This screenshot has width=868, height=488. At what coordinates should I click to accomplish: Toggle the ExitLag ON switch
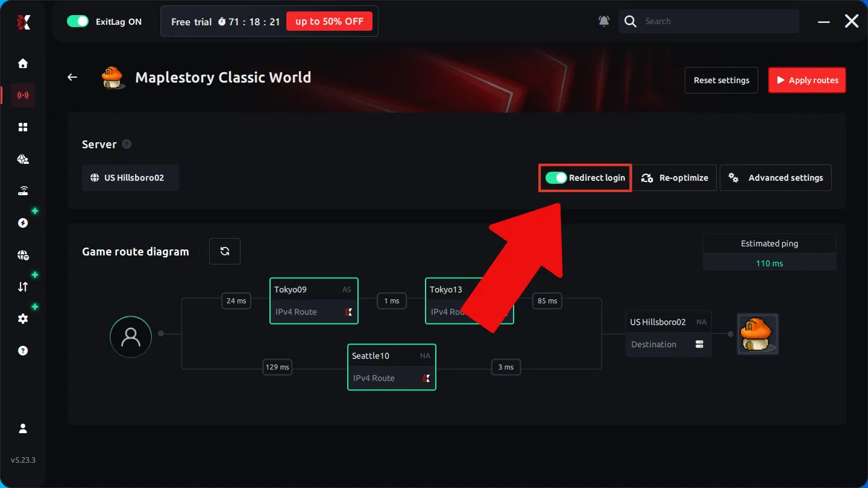78,21
